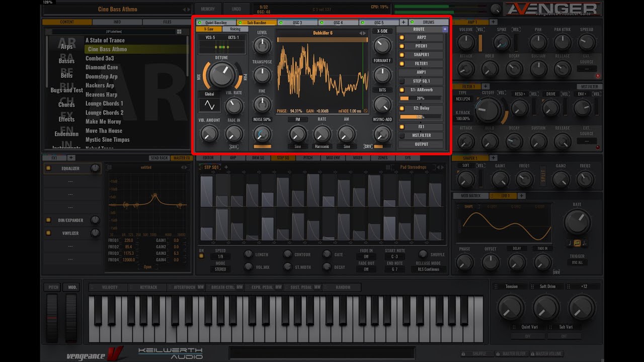Enable the MST.FILTER route checkbox
The height and width of the screenshot is (362, 644).
coord(402,135)
